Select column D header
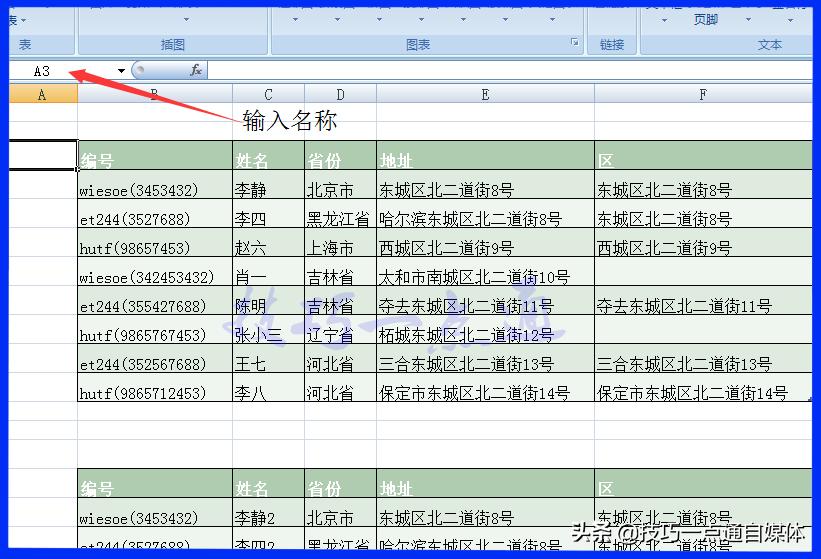Image resolution: width=821 pixels, height=559 pixels. tap(340, 94)
